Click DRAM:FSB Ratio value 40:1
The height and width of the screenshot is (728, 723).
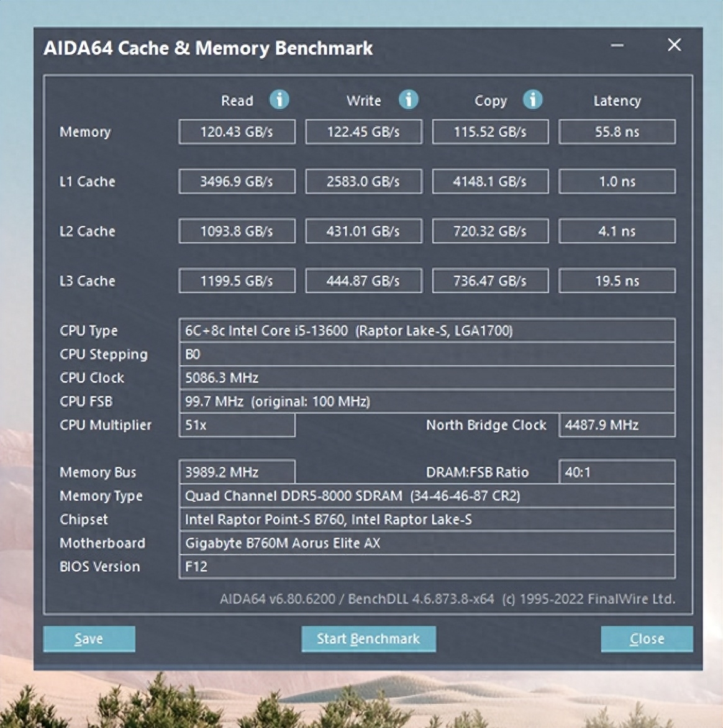point(617,472)
